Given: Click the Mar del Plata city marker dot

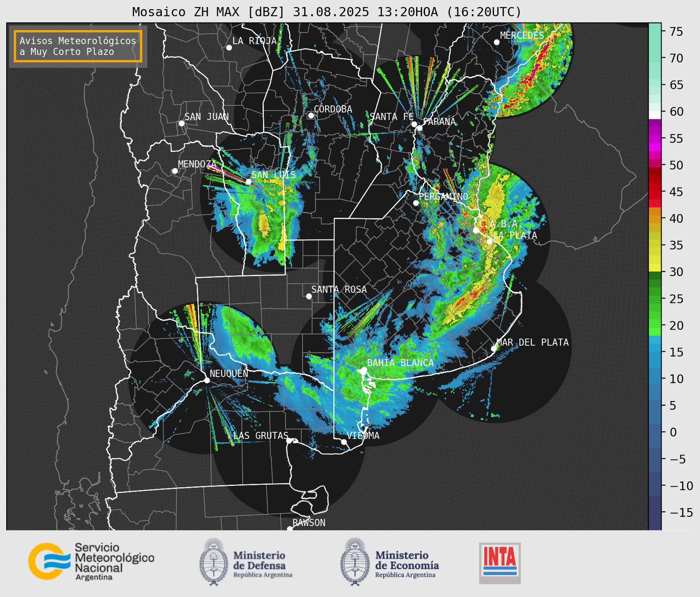Looking at the screenshot, I should point(494,349).
